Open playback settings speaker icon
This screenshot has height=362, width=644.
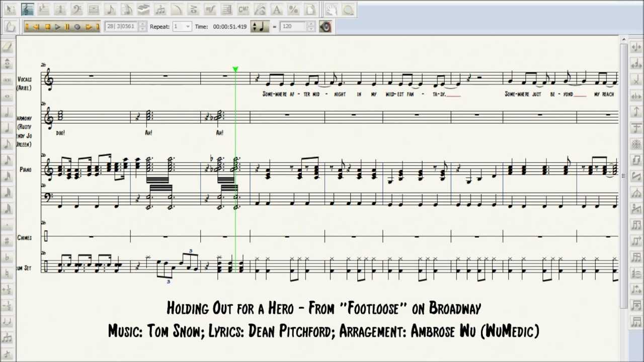tap(326, 27)
